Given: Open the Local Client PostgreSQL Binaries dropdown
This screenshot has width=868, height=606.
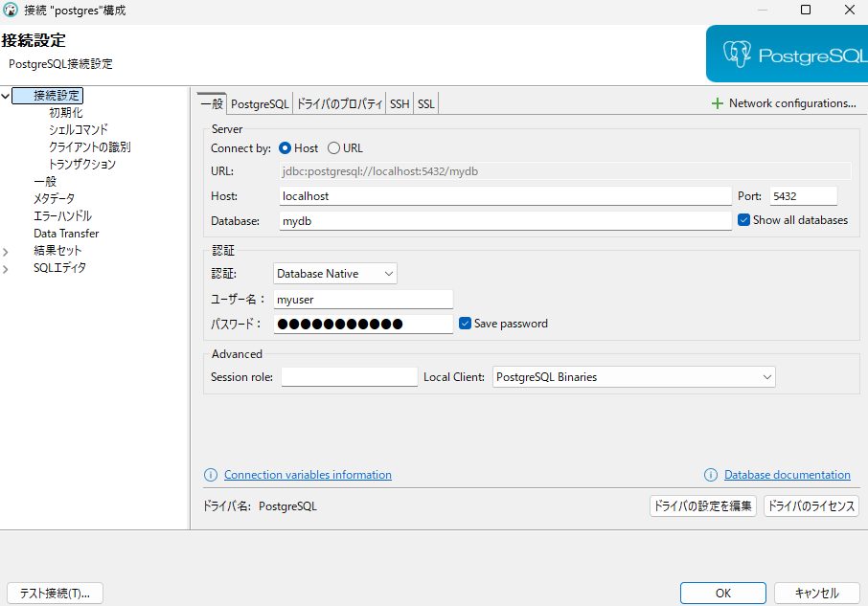Looking at the screenshot, I should click(x=633, y=377).
